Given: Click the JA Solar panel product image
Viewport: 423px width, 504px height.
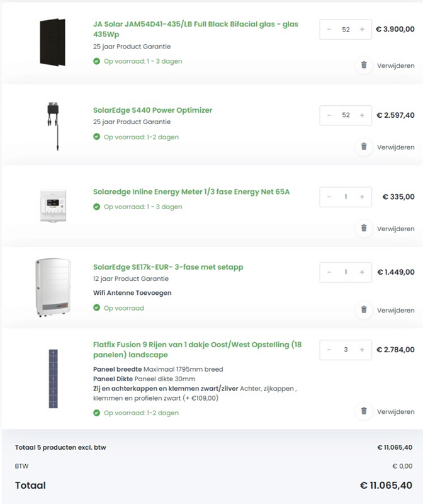Looking at the screenshot, I should point(52,42).
